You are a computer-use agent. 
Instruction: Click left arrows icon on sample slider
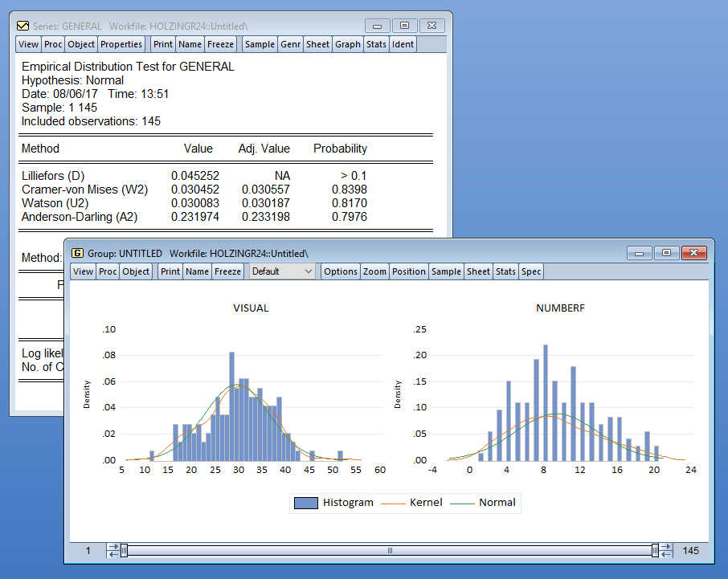pyautogui.click(x=112, y=550)
